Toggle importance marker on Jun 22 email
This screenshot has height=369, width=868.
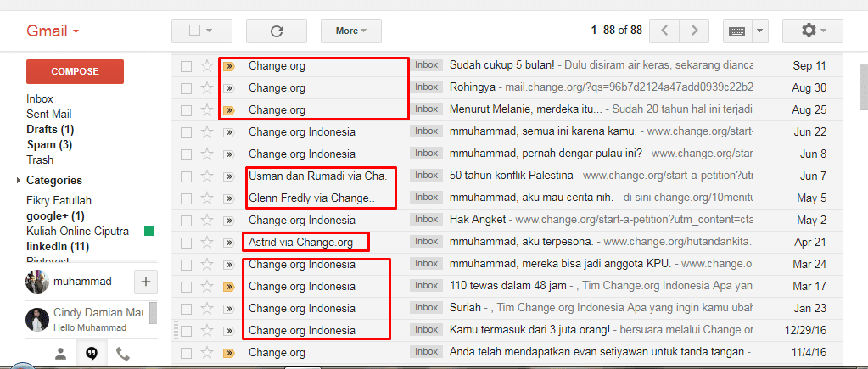tap(228, 132)
